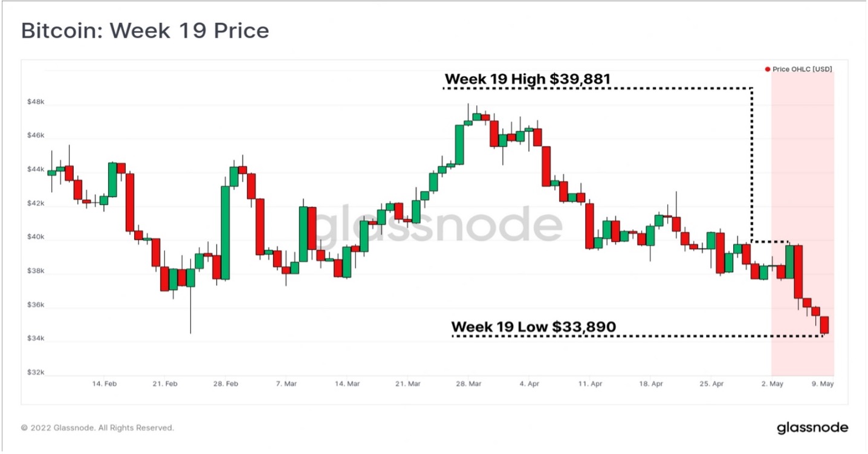Select the 14. Feb date axis label
The height and width of the screenshot is (454, 868).
[105, 384]
